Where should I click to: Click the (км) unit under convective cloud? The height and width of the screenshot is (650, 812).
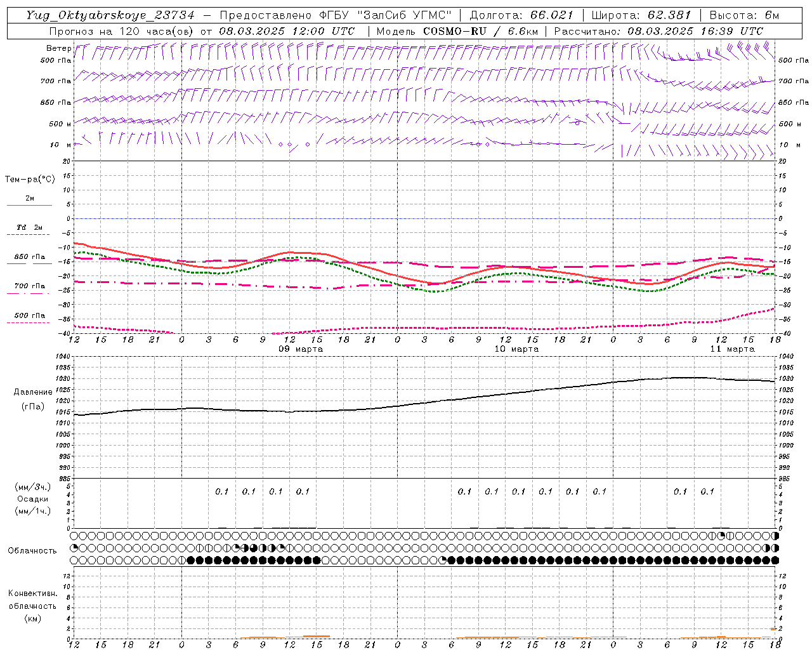[x=32, y=618]
